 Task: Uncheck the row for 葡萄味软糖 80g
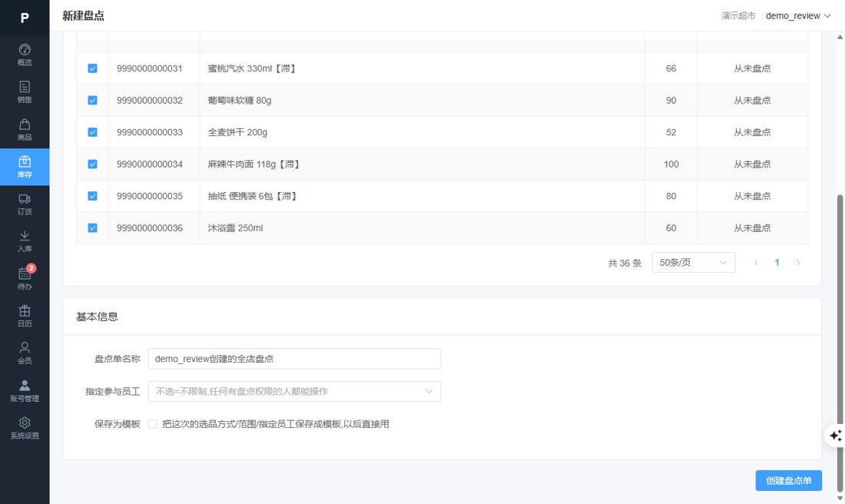(93, 100)
